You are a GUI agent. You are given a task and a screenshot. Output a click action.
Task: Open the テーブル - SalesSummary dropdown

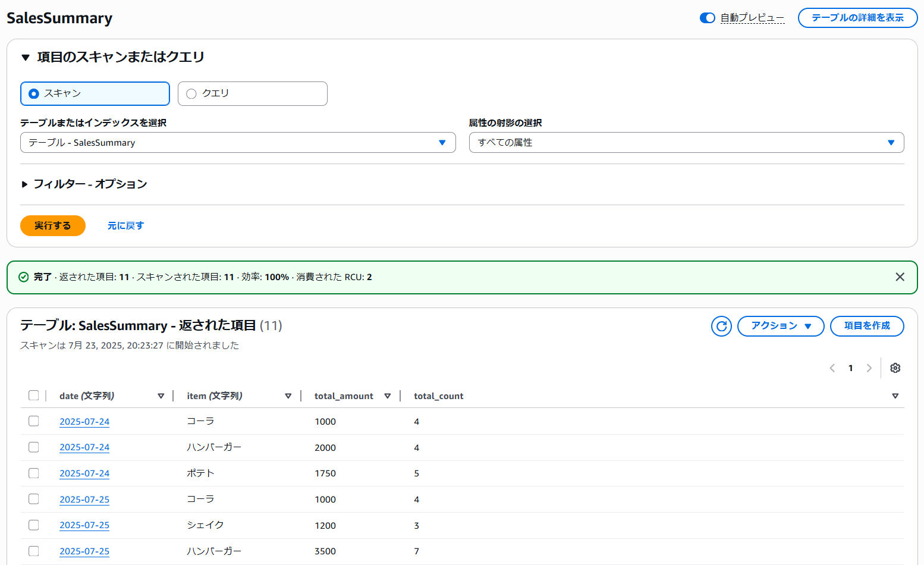tap(238, 143)
